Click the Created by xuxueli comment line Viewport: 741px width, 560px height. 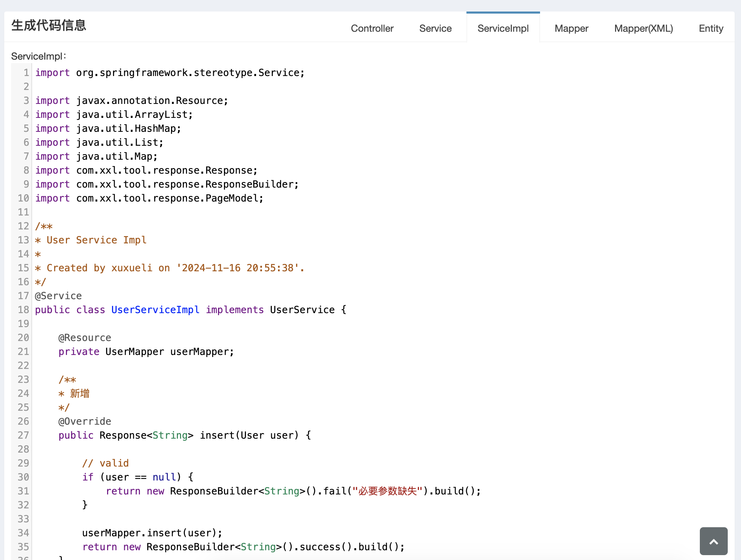click(x=170, y=268)
